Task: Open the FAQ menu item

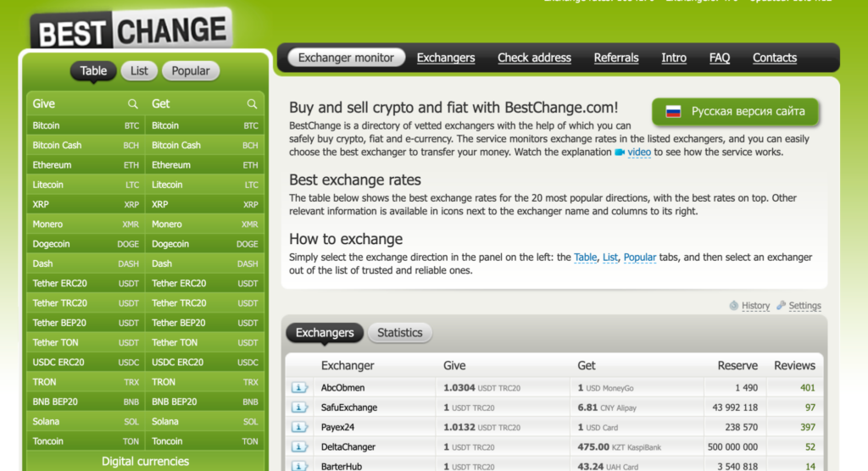Action: click(720, 58)
